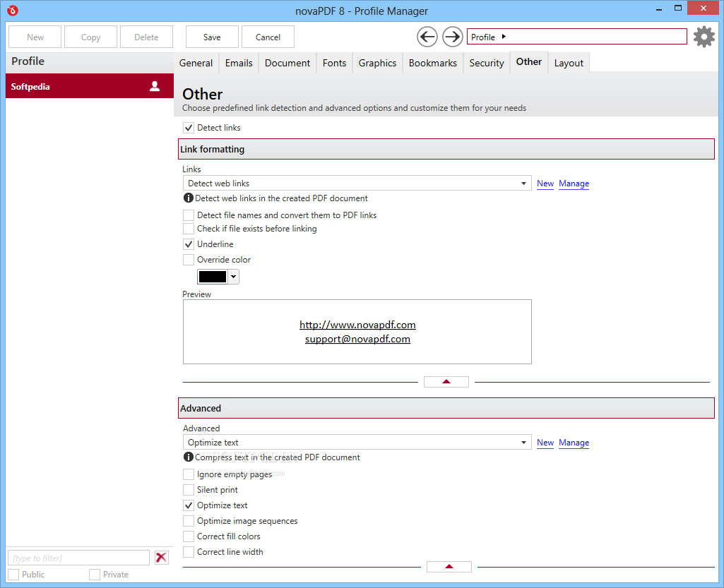Click the Link formatting section header
This screenshot has width=724, height=588.
(x=446, y=149)
